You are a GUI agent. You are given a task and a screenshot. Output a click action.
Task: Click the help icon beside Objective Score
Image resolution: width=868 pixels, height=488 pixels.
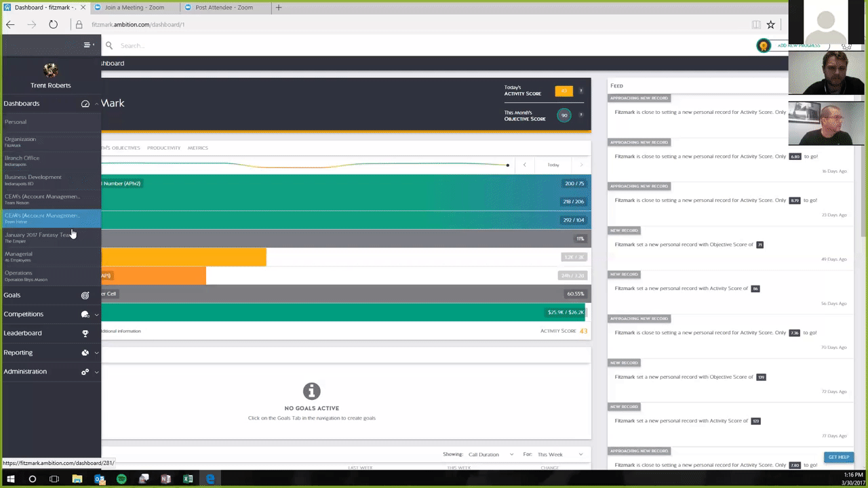click(x=581, y=115)
